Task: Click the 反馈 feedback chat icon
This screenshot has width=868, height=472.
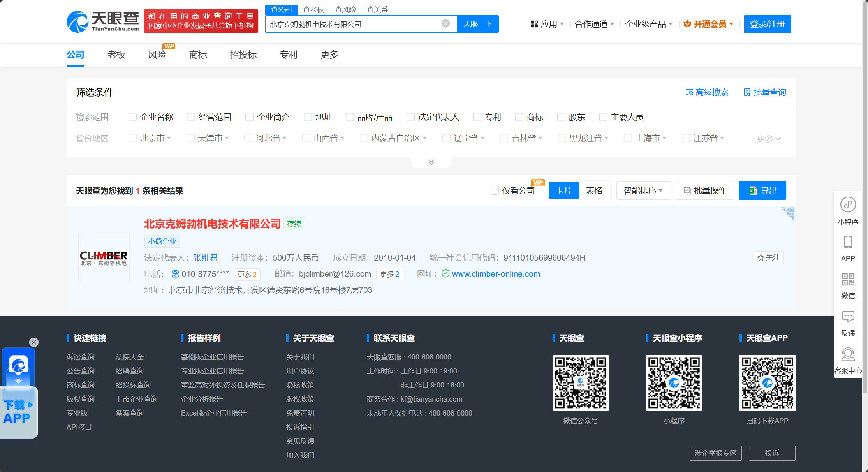Action: tap(848, 317)
